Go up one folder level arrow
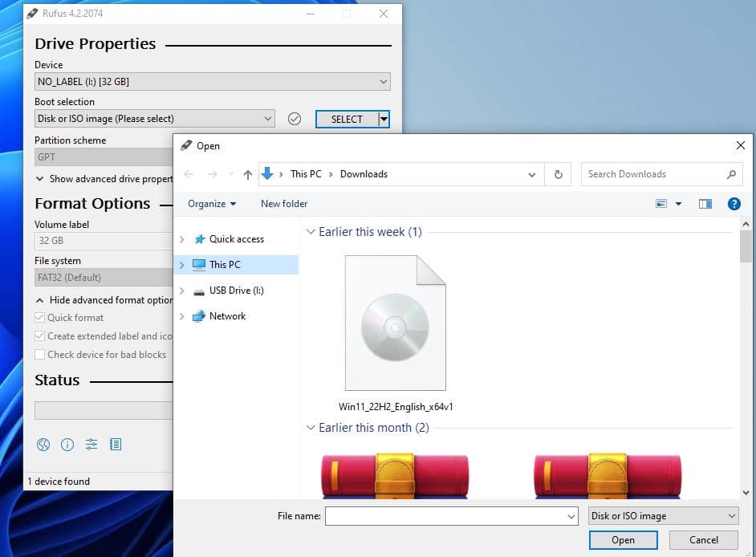 click(248, 174)
